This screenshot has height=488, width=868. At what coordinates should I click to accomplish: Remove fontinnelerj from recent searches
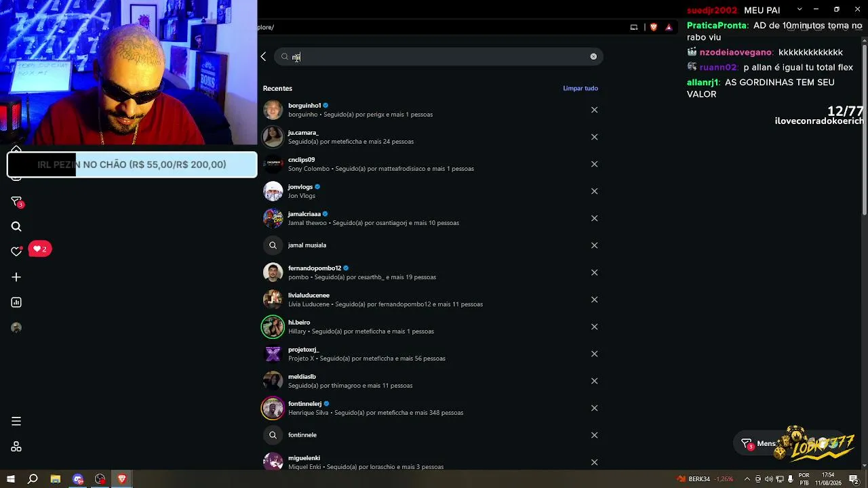click(x=594, y=408)
